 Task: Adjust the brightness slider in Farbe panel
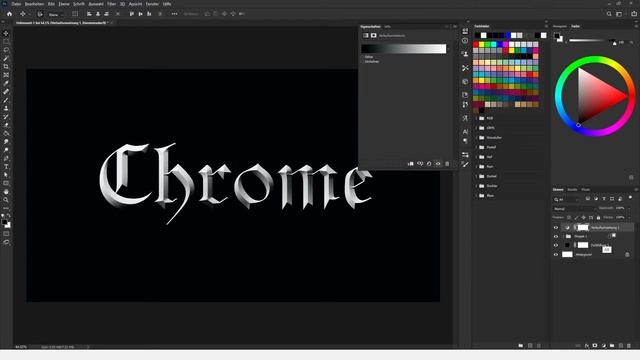(x=592, y=41)
